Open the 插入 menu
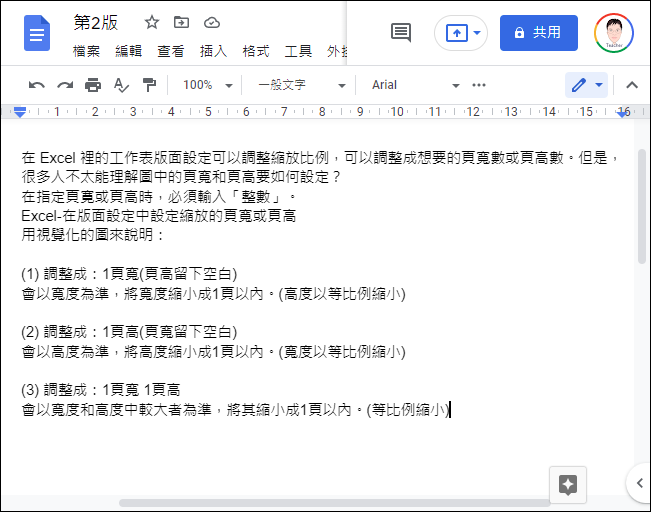This screenshot has width=651, height=512. pos(213,51)
